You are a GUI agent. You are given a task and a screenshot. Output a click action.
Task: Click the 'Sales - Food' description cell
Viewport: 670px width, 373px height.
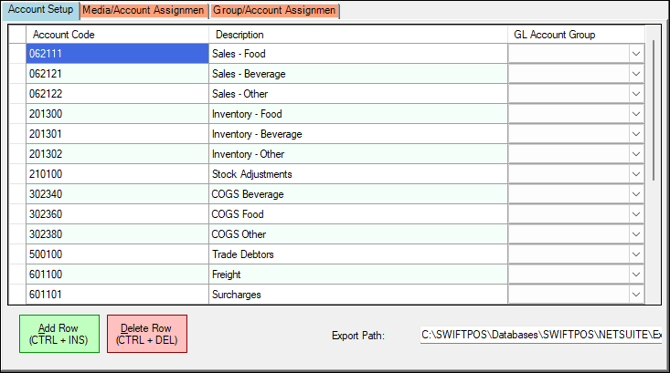[358, 54]
